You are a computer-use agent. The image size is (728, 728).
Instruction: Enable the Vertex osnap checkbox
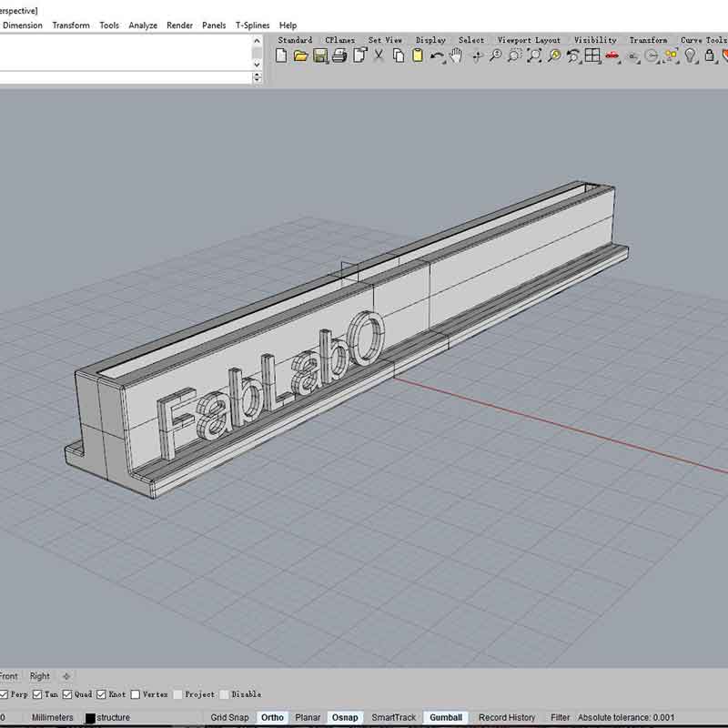click(x=135, y=694)
